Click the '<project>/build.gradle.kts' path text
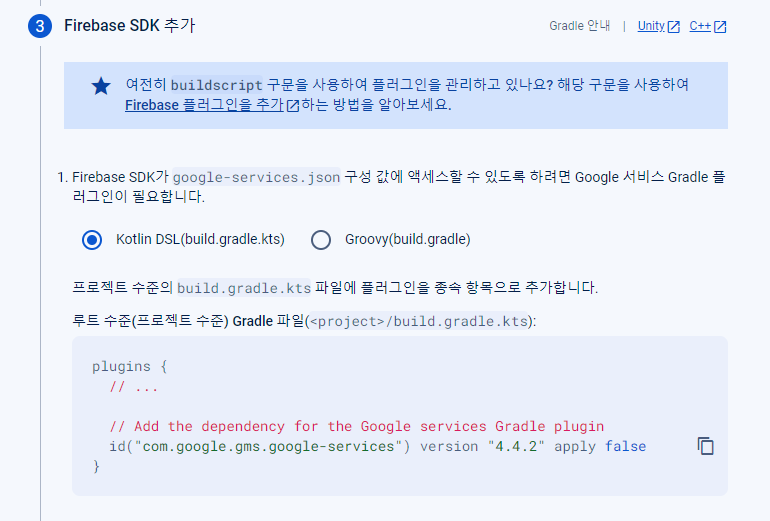Viewport: 770px width, 521px height. point(419,321)
